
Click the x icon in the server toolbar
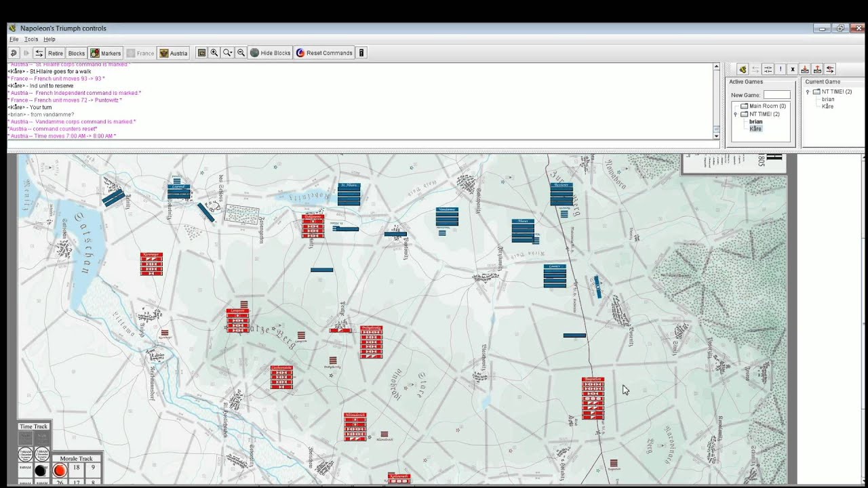click(x=793, y=69)
